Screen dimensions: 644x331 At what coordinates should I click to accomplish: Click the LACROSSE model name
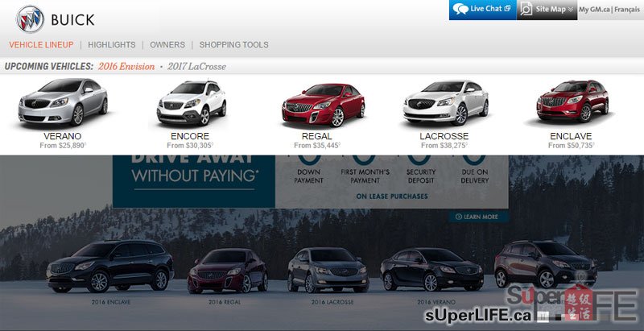click(x=444, y=136)
